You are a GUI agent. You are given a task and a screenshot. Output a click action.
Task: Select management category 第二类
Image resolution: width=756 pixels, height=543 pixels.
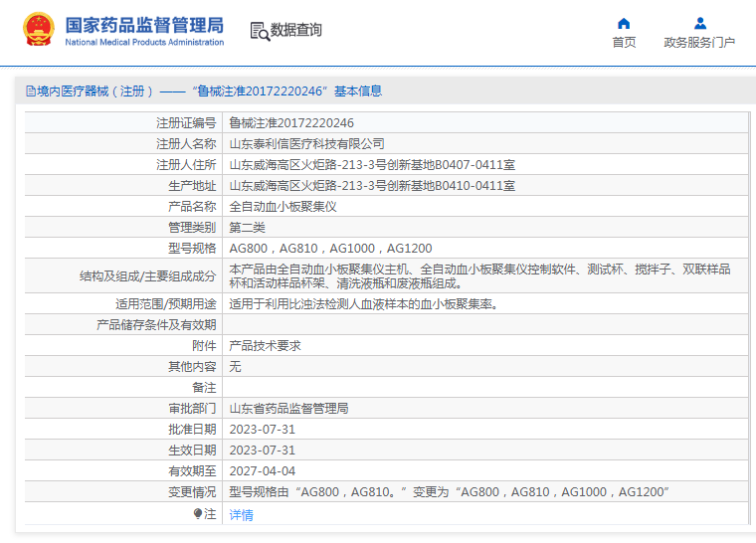247,228
